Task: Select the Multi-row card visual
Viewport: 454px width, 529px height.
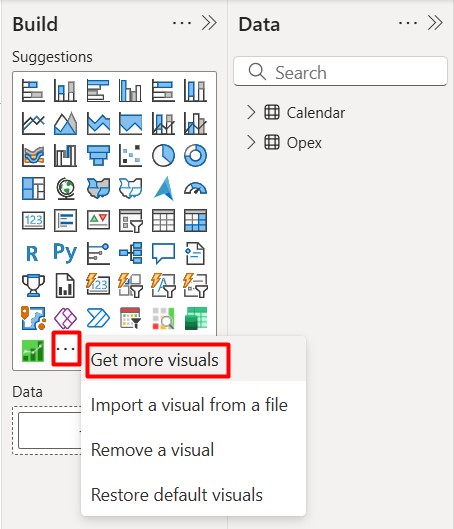Action: tap(65, 220)
